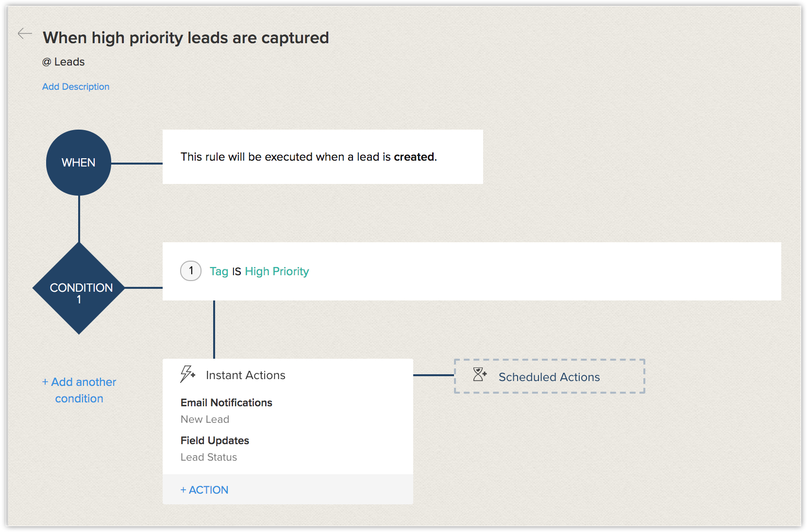
Task: Click the condition number 1 badge
Action: (191, 271)
